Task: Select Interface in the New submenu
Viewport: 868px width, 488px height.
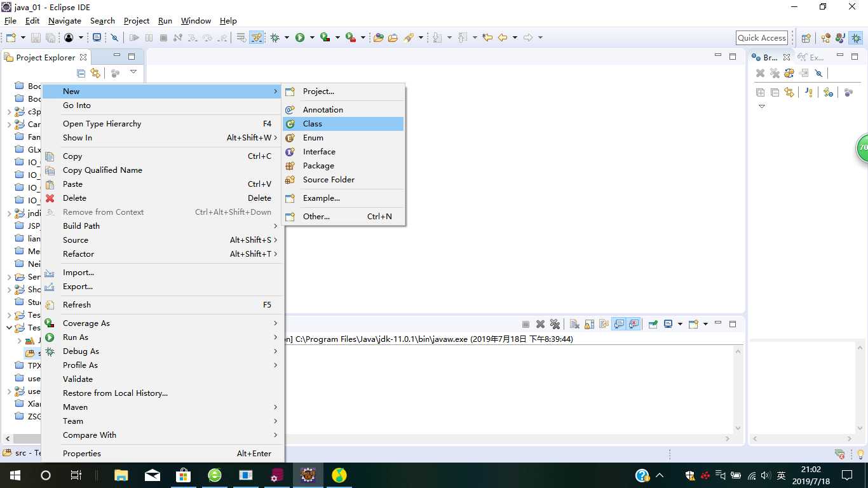Action: [x=343, y=152]
